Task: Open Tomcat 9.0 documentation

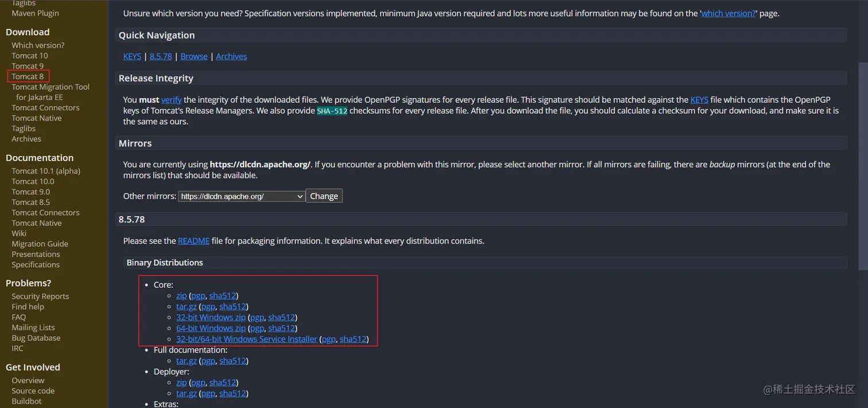Action: tap(31, 192)
